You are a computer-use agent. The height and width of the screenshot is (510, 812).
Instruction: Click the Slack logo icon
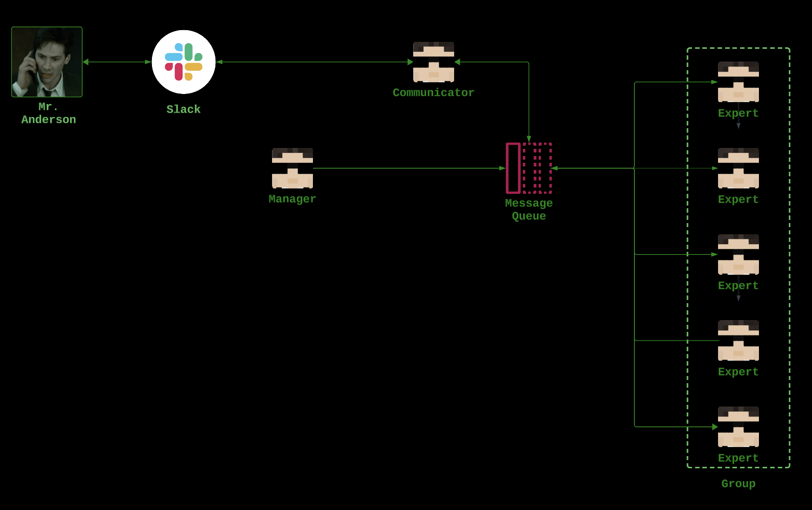tap(183, 62)
